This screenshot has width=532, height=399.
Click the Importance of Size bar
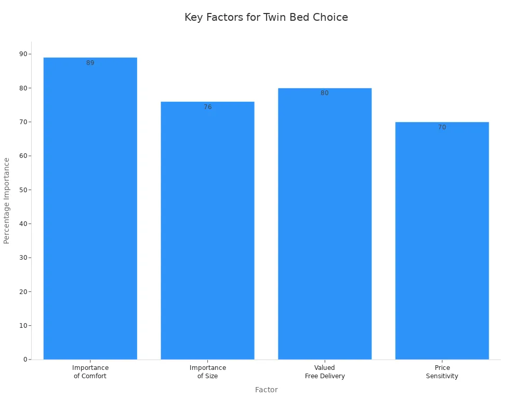[x=207, y=230]
